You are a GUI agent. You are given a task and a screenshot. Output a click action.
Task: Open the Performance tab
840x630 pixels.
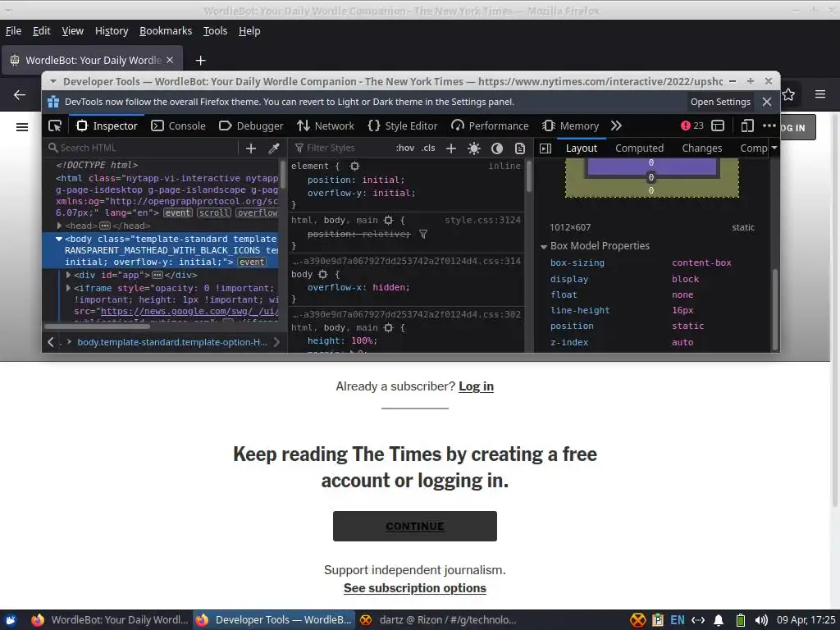pos(490,126)
